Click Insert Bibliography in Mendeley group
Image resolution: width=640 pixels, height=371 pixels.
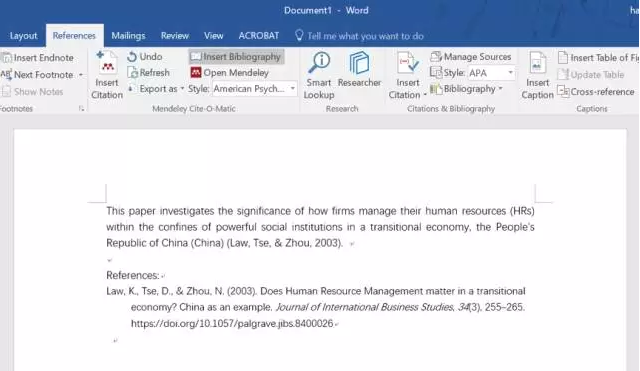[x=236, y=57]
